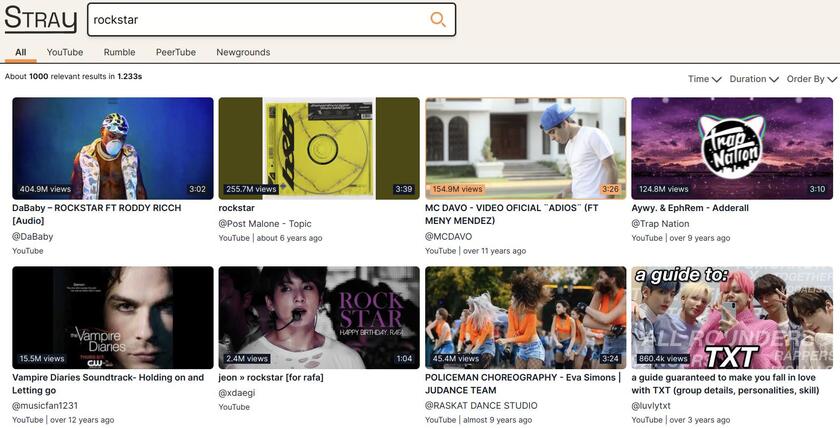Open the Order By dropdown
Screen dimensions: 840x428
[812, 79]
